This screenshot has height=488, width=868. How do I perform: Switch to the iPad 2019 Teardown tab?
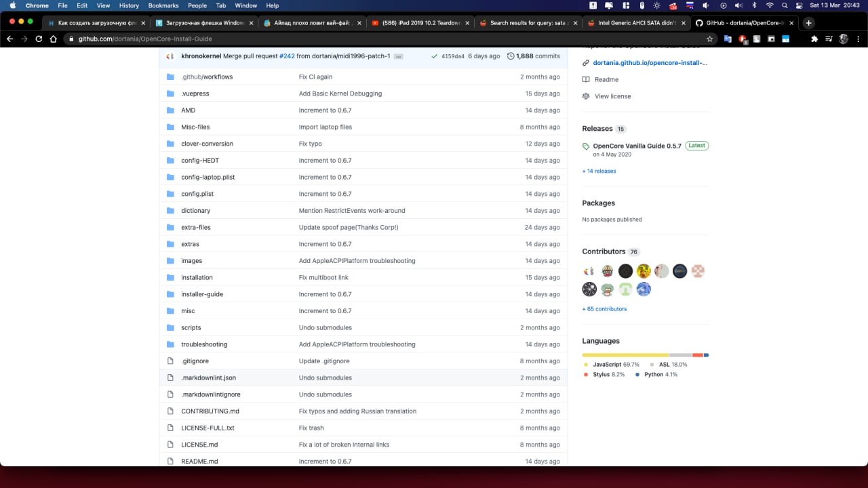pos(420,22)
